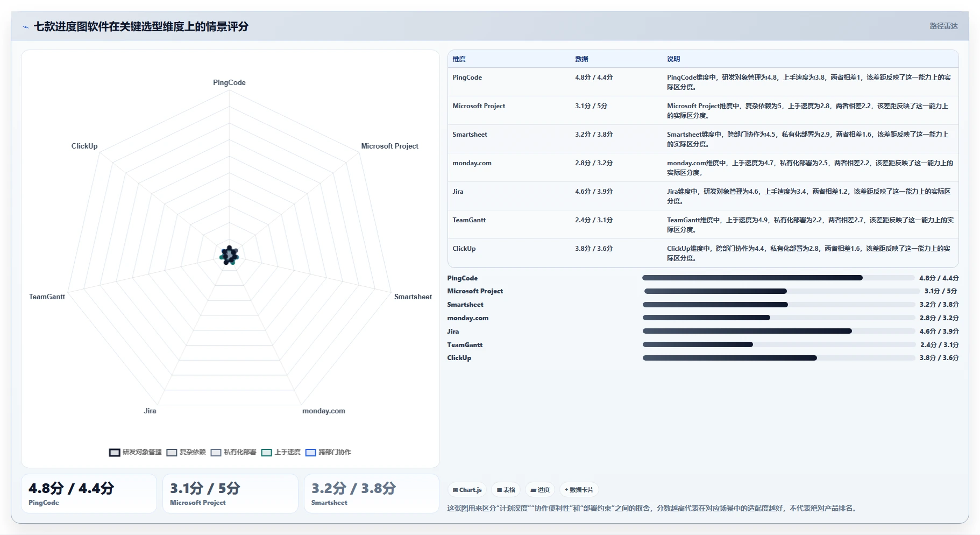Click the radar data cluster at chart center
The height and width of the screenshot is (535, 980).
pyautogui.click(x=229, y=255)
